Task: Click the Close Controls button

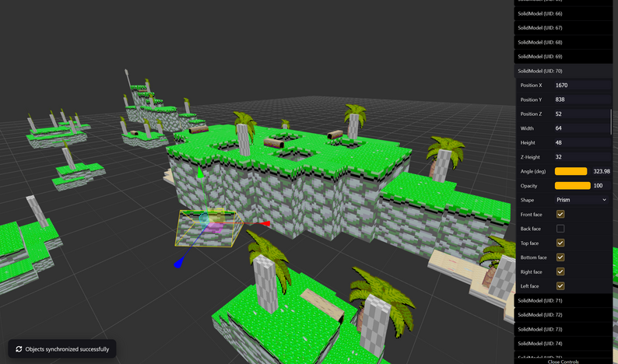Action: (564, 362)
